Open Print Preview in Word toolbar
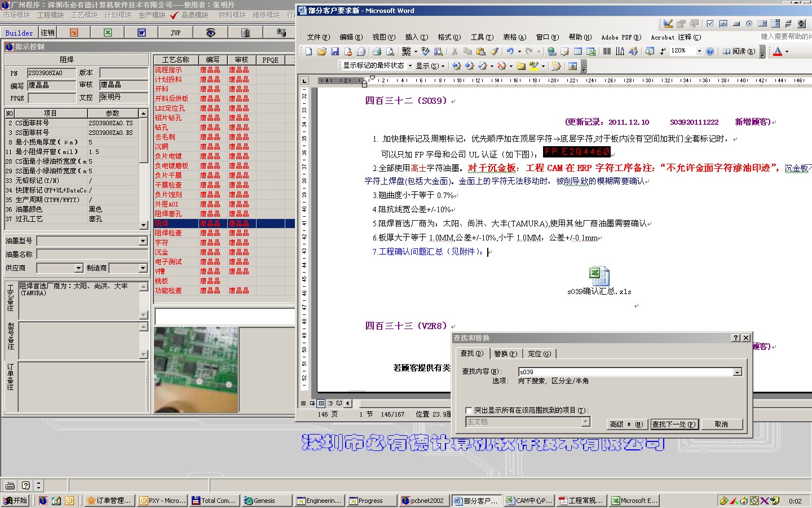 (390, 51)
